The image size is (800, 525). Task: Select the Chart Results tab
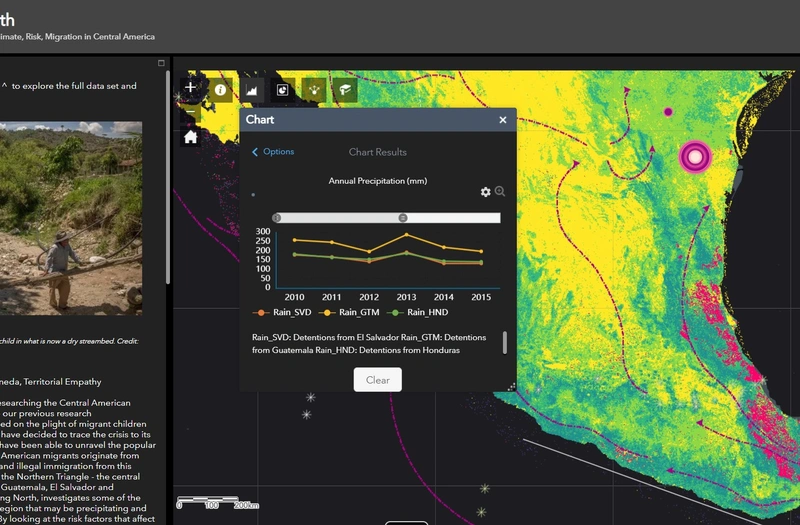click(378, 152)
